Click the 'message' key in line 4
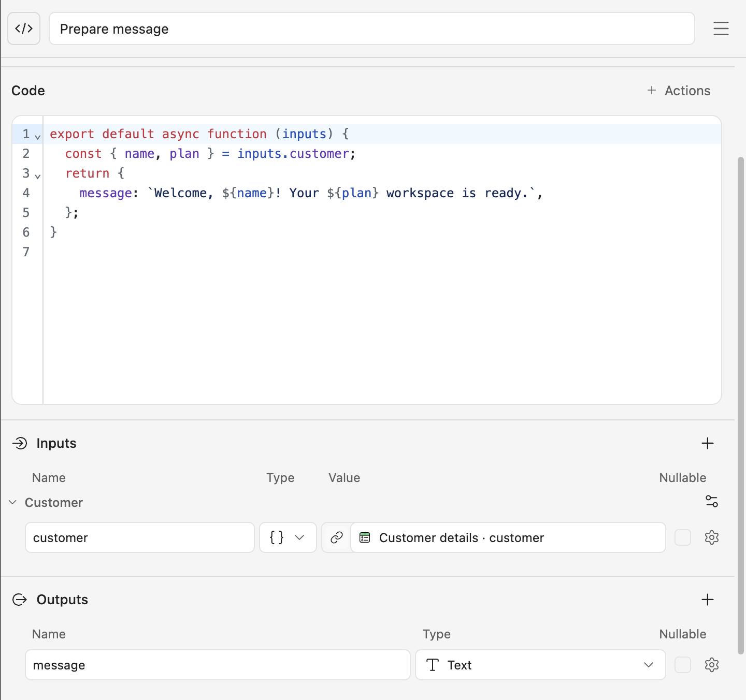Screen dimensions: 746x700 point(106,193)
